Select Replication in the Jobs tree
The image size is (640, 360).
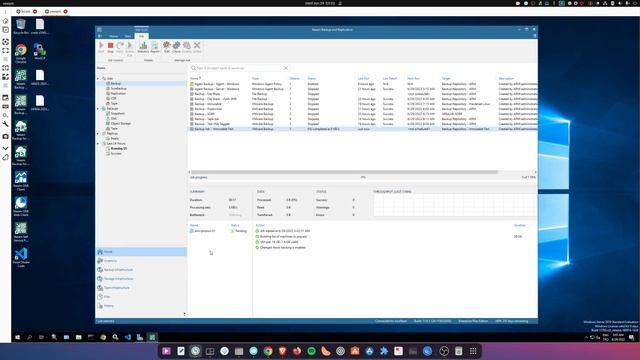[118, 93]
